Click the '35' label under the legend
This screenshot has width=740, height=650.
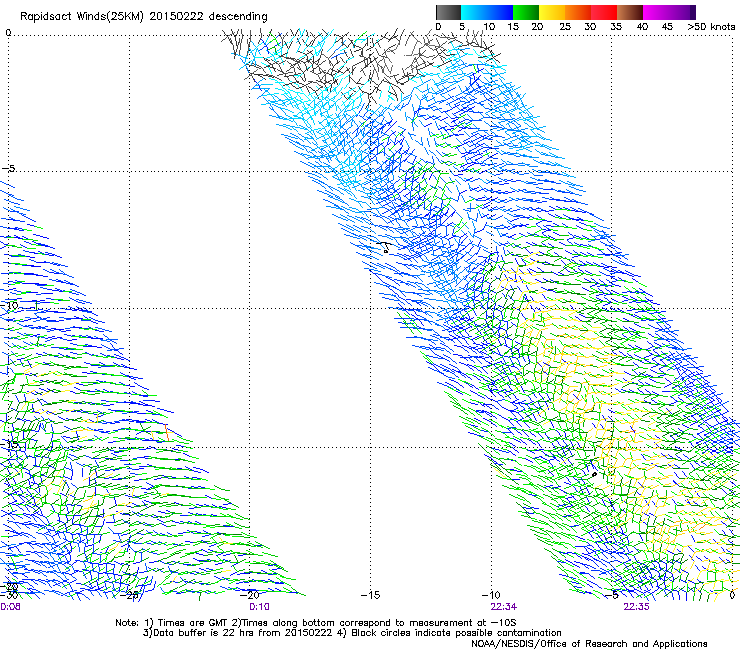pos(616,27)
